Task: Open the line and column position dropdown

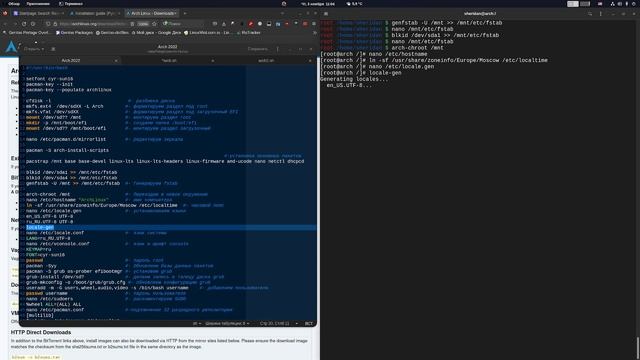Action: tap(279, 324)
